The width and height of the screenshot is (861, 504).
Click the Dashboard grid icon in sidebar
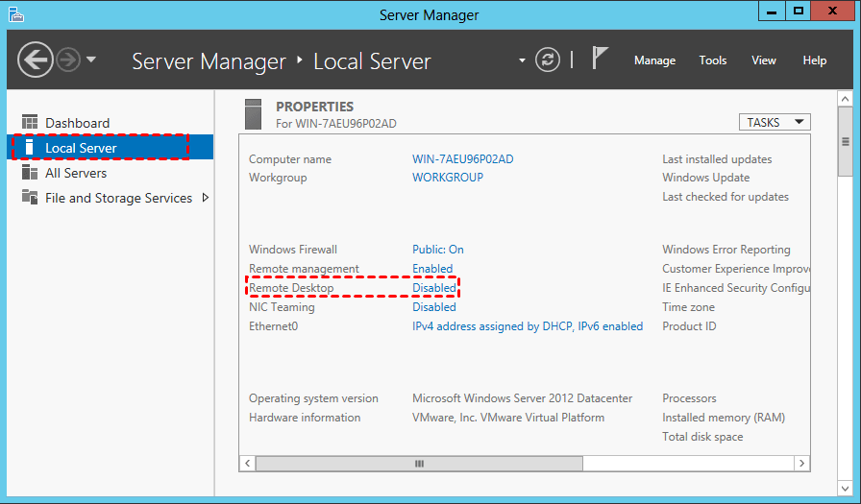tap(29, 123)
